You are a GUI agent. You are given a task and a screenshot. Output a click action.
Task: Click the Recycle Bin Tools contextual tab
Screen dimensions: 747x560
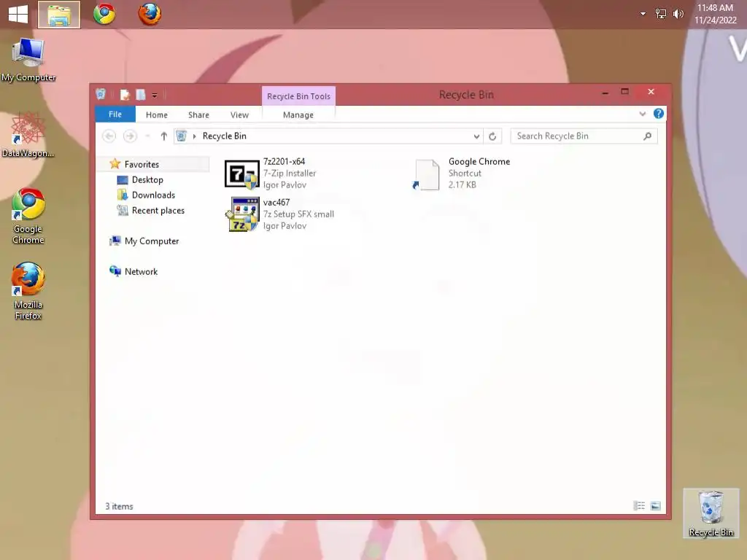click(x=298, y=96)
